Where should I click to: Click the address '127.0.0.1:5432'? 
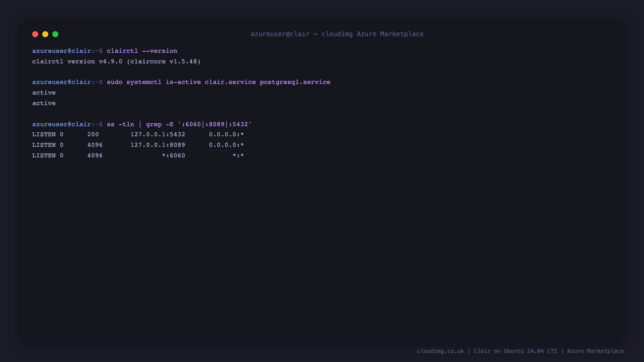tap(157, 134)
